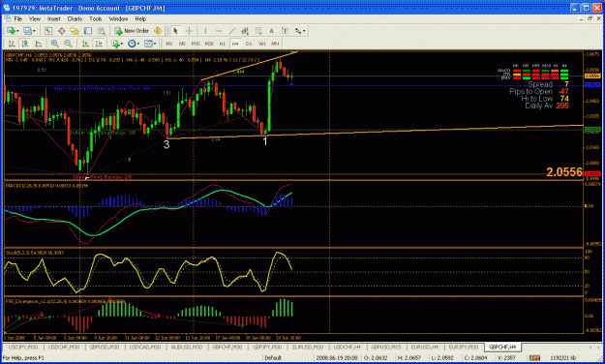This screenshot has width=605, height=364.
Task: Zoom out of the chart
Action: point(68,44)
